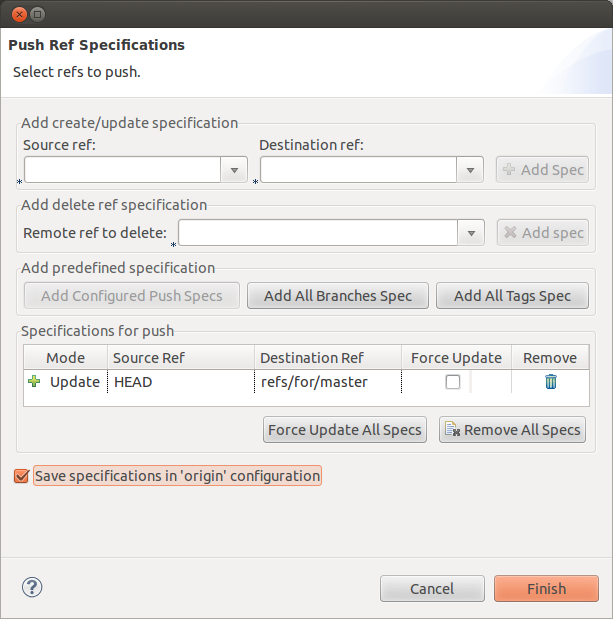Click the red window close button

point(19,15)
